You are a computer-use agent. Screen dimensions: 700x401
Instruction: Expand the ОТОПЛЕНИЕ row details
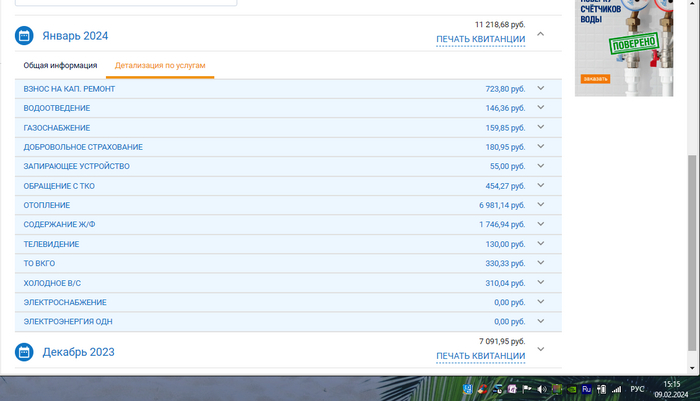(x=541, y=205)
